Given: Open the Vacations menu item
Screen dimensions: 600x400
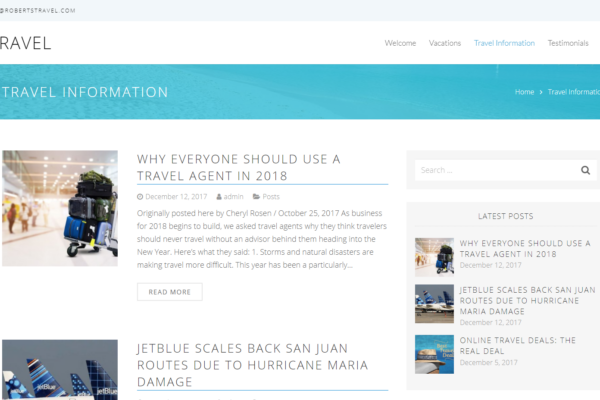Looking at the screenshot, I should [x=445, y=43].
